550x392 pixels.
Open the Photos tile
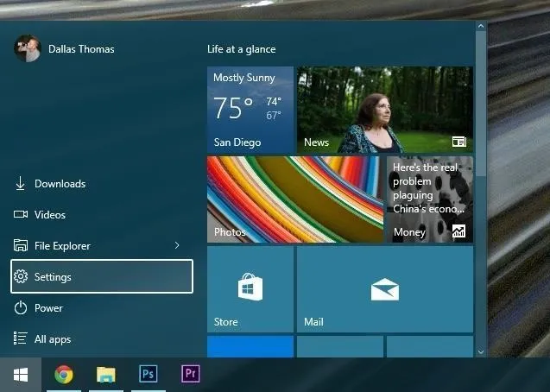[295, 199]
